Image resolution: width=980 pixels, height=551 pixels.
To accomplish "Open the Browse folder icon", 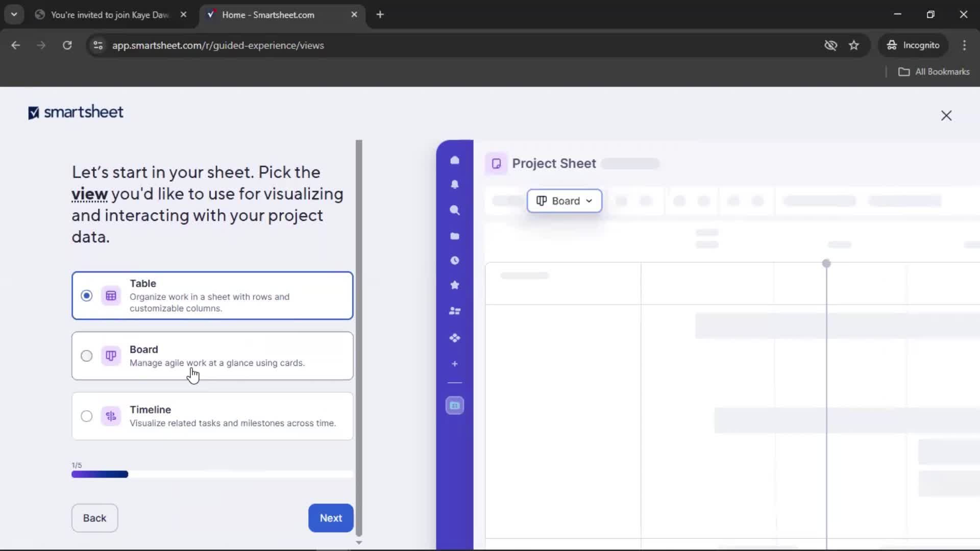I will [x=455, y=236].
